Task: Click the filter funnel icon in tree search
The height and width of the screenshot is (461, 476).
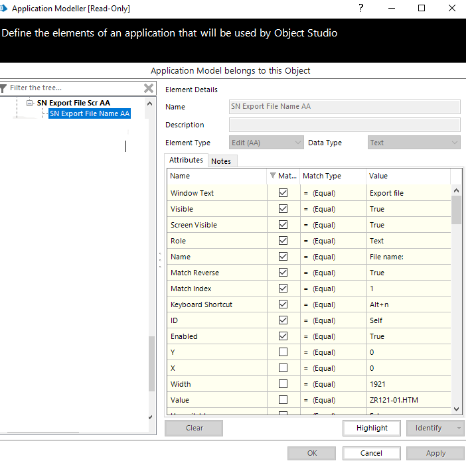Action: pos(4,88)
